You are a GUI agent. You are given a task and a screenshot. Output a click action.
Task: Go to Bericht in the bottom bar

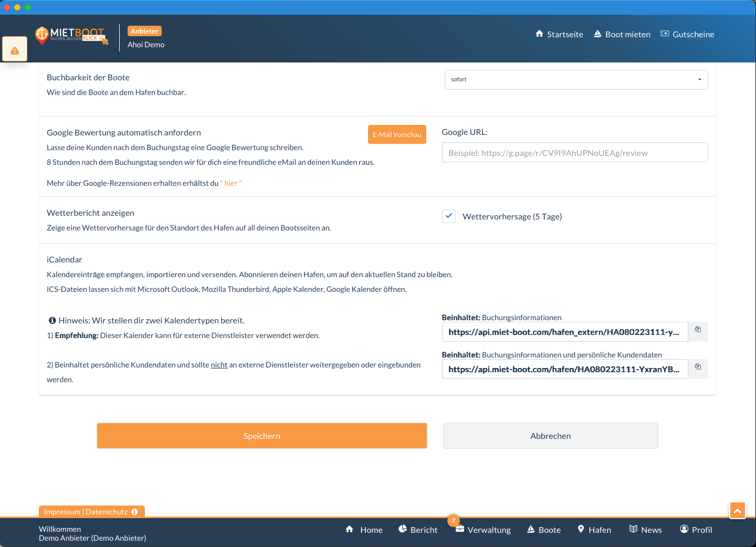(x=418, y=530)
